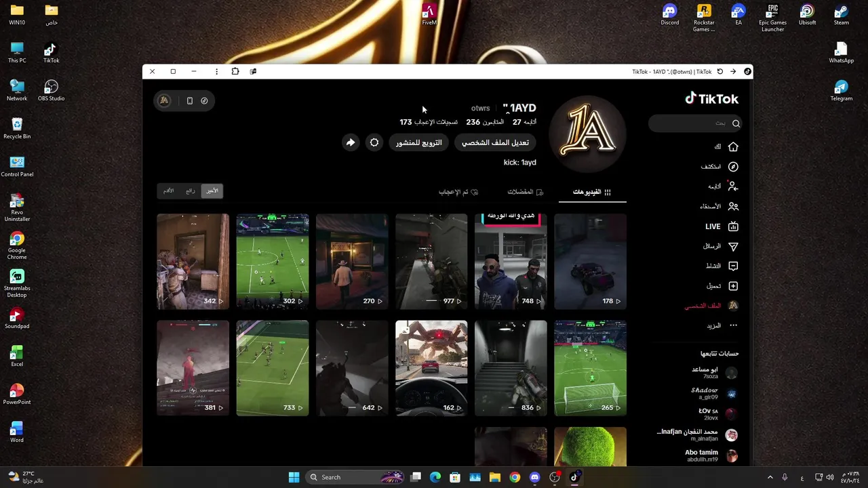Open the football video with 302 views
The width and height of the screenshot is (868, 488).
tap(272, 262)
